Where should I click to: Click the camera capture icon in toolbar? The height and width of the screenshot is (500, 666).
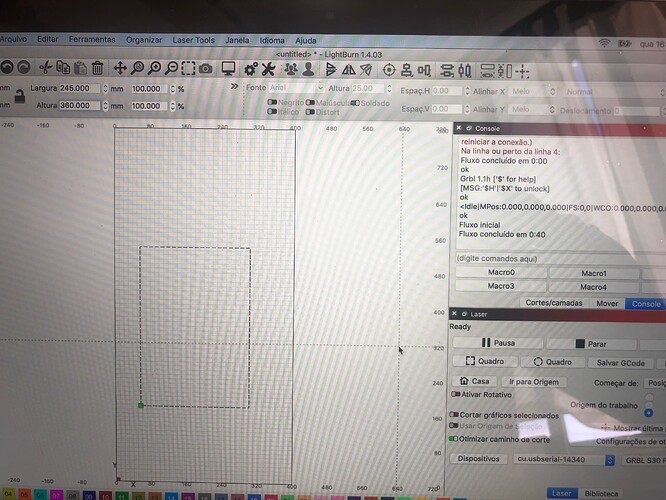(x=205, y=68)
